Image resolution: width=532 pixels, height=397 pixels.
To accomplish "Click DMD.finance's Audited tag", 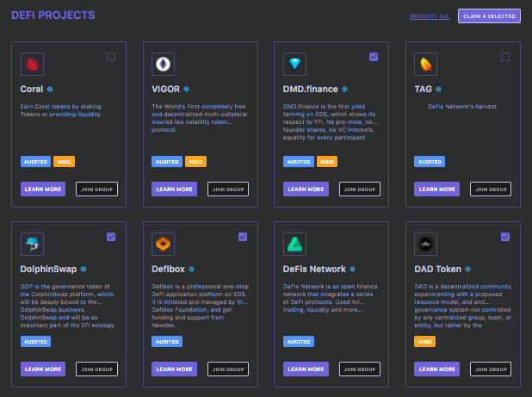I will (299, 162).
